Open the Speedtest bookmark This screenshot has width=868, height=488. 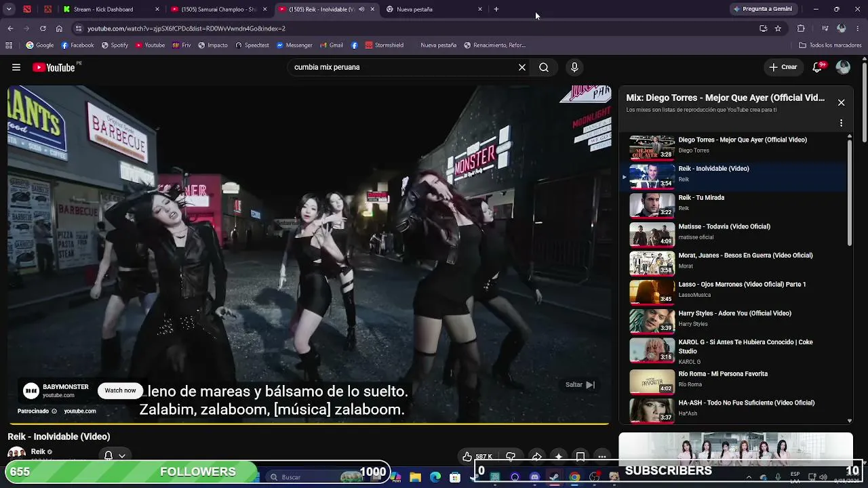pos(252,45)
